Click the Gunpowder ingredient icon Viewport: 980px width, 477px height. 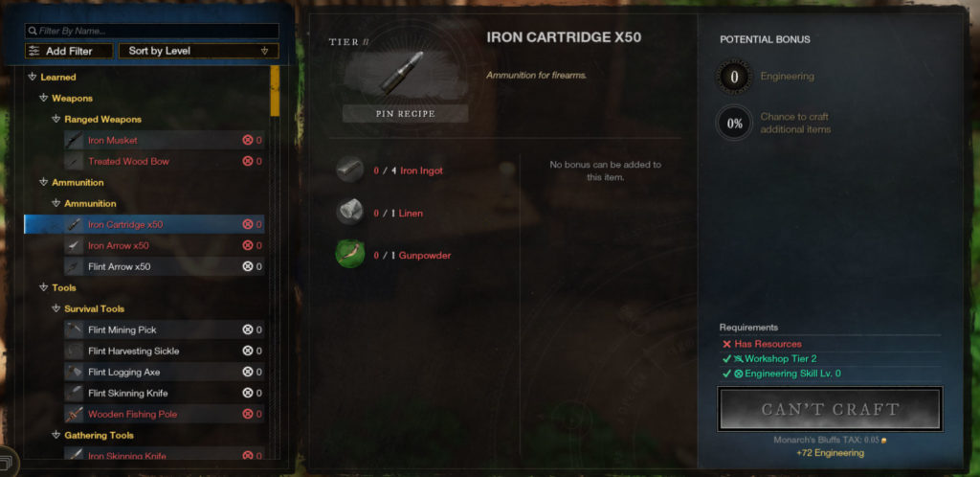[x=350, y=255]
